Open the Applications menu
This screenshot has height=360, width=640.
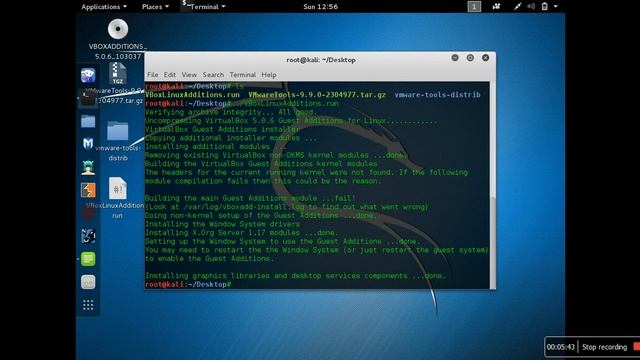click(x=104, y=7)
